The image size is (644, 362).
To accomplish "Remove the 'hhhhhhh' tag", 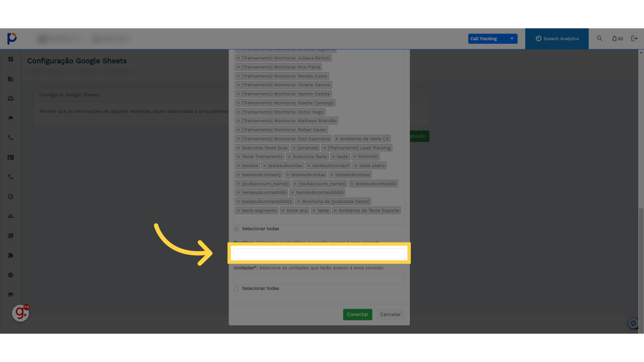I will [355, 157].
